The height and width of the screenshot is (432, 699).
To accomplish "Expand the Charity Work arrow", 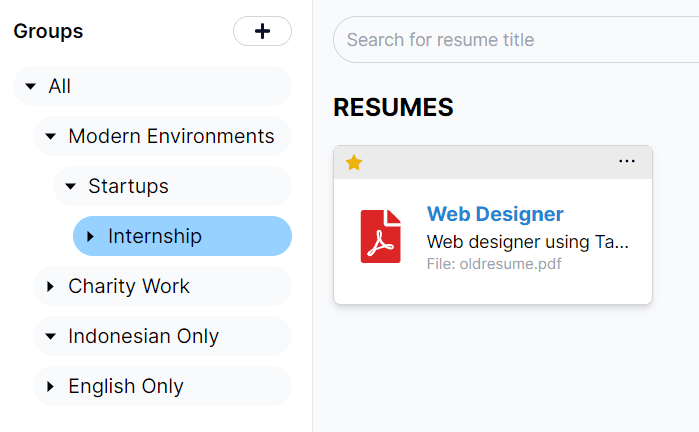I will pyautogui.click(x=50, y=286).
